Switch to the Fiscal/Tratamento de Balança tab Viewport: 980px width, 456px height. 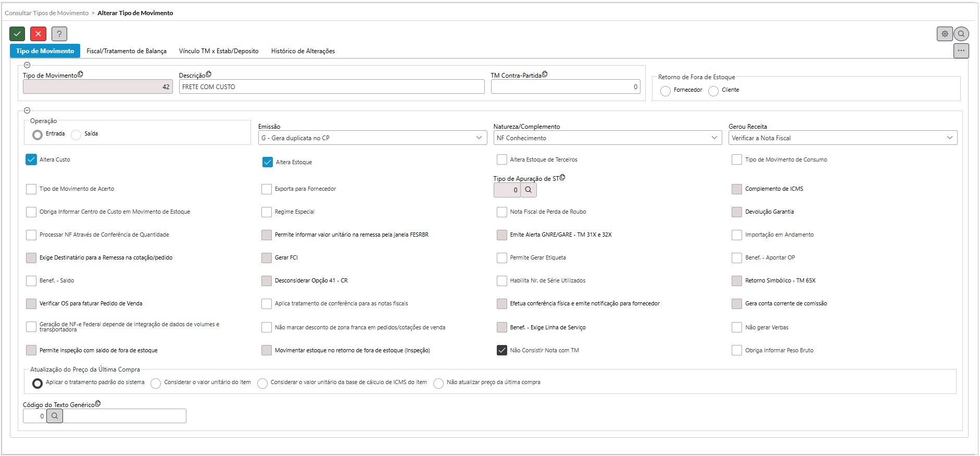(127, 51)
